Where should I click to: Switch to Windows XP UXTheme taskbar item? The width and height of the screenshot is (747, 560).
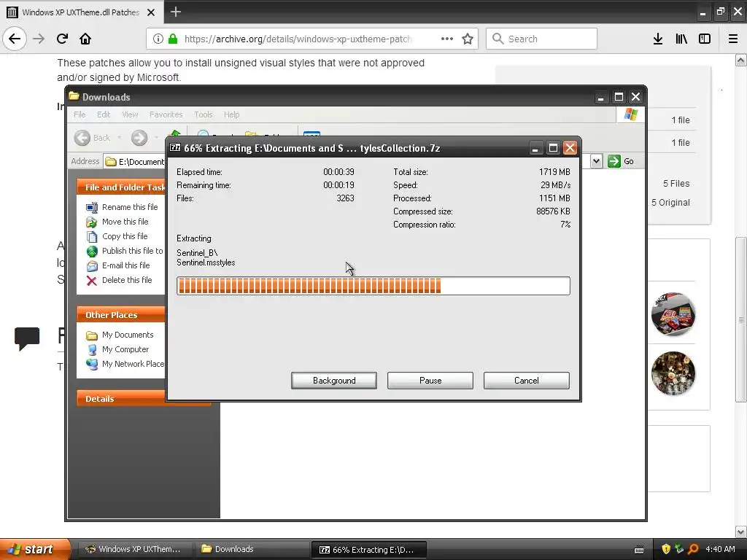[x=134, y=549]
